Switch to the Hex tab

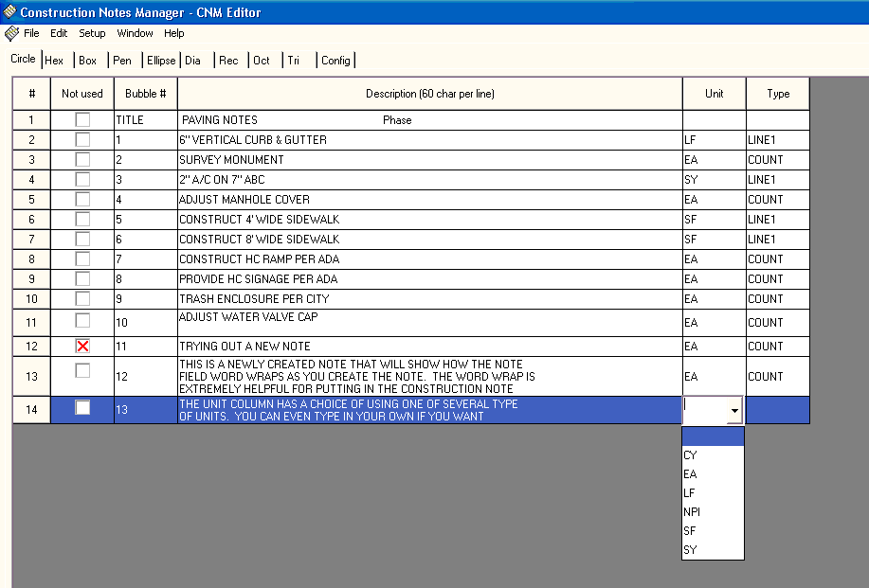click(x=54, y=61)
